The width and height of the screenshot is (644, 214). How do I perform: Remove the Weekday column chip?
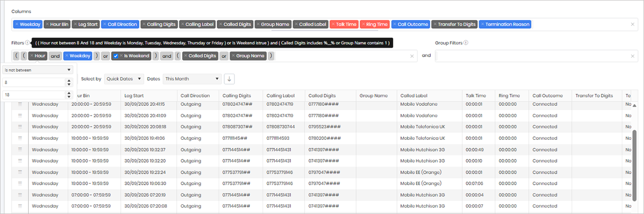coord(17,24)
